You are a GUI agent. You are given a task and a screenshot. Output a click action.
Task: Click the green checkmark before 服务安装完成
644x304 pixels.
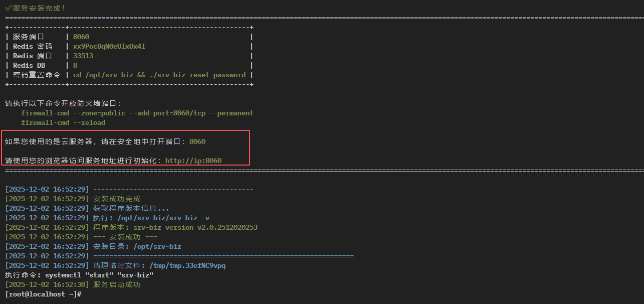pos(8,9)
